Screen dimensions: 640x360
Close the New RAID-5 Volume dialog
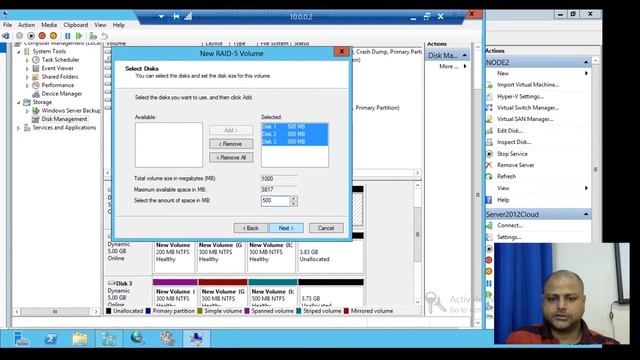click(341, 51)
